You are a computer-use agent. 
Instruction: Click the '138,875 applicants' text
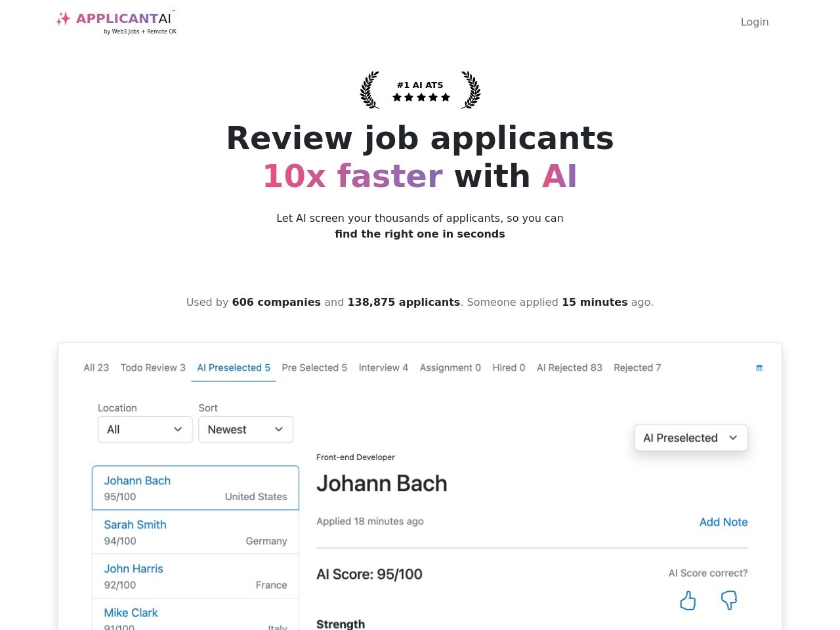(404, 302)
